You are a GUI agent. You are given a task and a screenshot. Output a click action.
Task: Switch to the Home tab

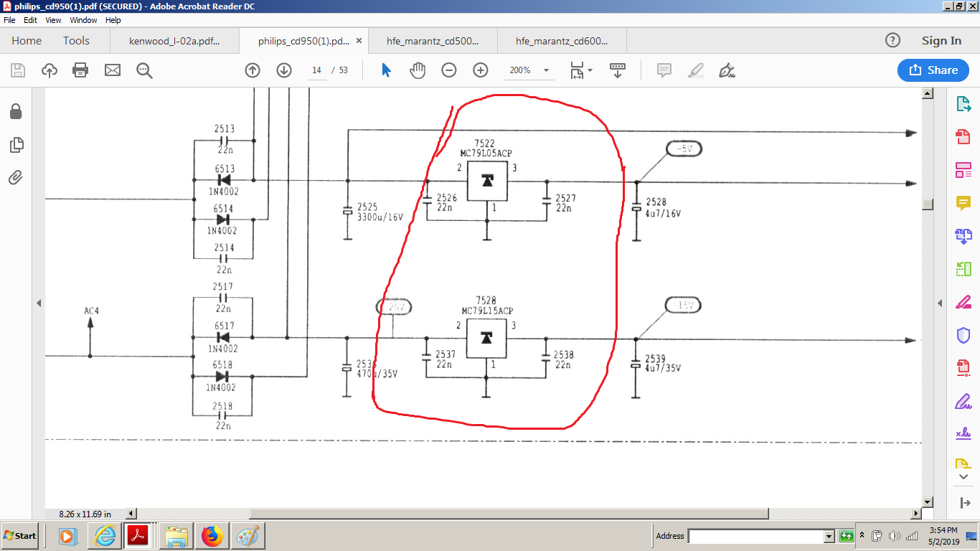pos(27,41)
